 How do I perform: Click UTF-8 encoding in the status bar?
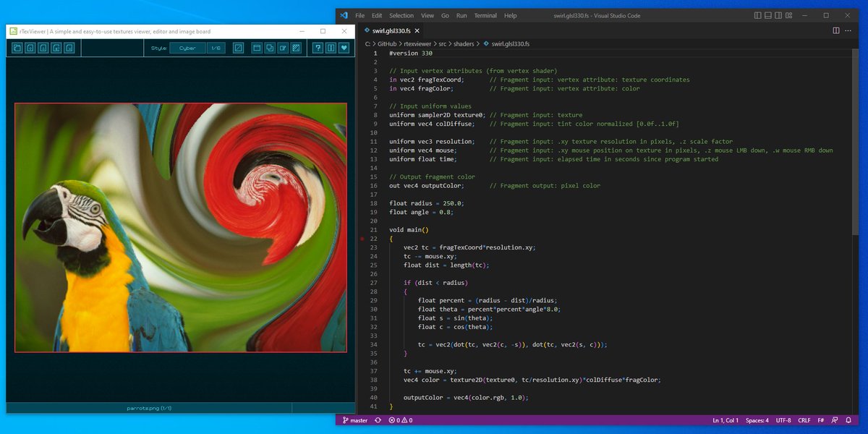783,420
